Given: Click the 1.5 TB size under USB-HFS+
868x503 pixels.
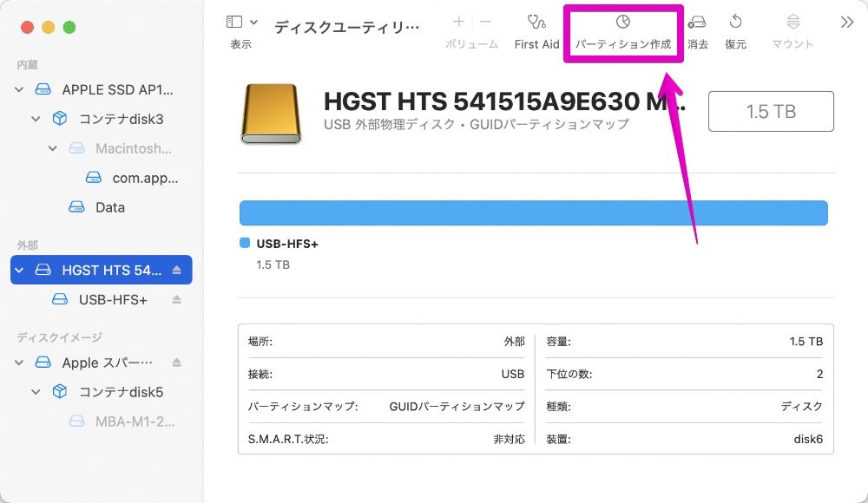Looking at the screenshot, I should [273, 265].
